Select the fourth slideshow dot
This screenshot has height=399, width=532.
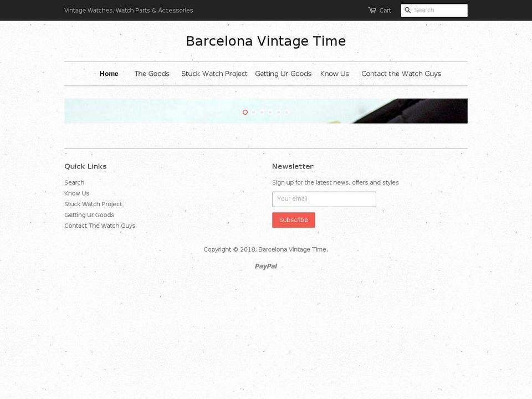tap(270, 112)
